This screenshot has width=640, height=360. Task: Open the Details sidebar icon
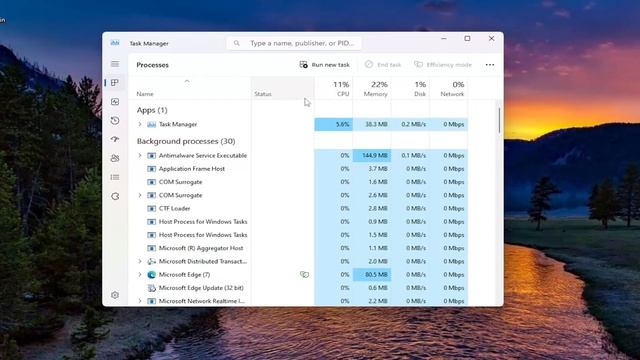(115, 177)
